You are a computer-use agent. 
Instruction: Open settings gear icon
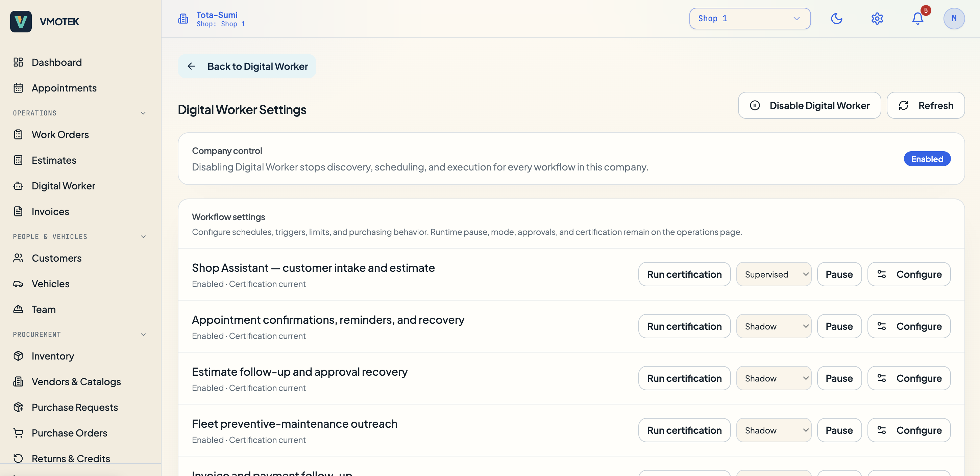pyautogui.click(x=877, y=19)
